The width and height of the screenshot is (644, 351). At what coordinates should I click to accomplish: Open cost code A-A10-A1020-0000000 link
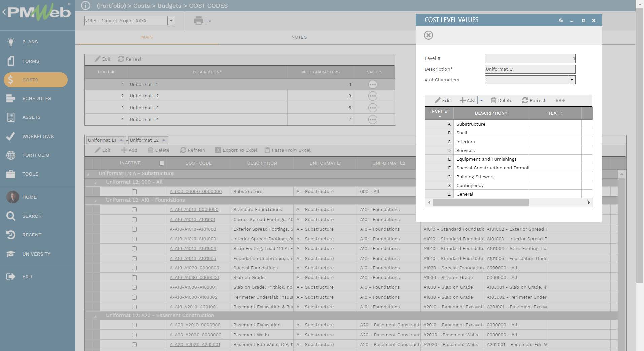pos(194,268)
